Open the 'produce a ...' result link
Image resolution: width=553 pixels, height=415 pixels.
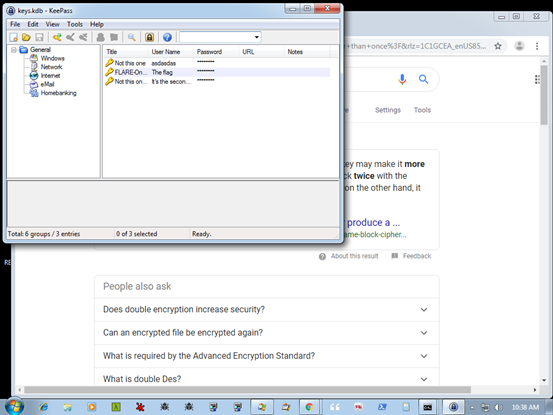373,222
